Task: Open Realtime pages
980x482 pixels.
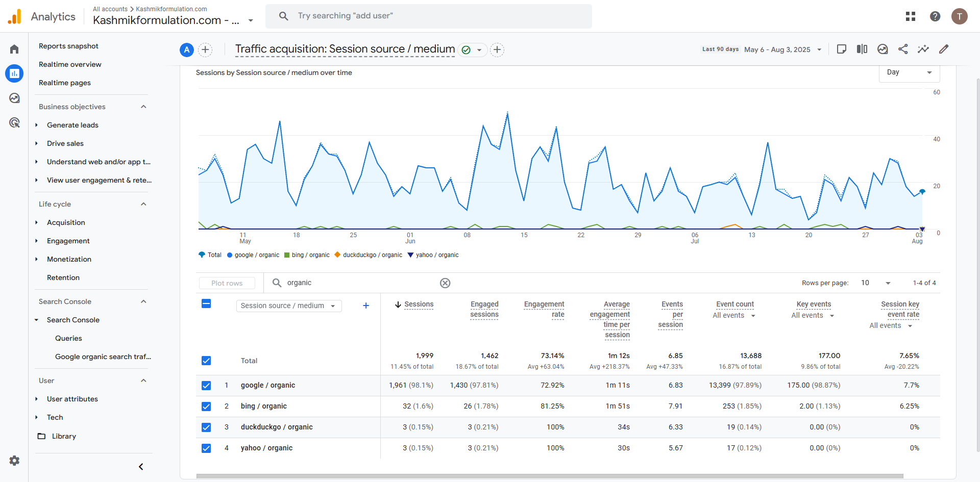Action: click(65, 83)
